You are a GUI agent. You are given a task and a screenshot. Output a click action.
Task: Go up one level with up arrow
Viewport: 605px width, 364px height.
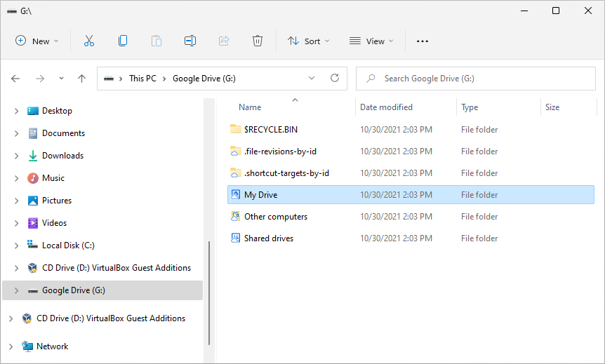pyautogui.click(x=82, y=79)
